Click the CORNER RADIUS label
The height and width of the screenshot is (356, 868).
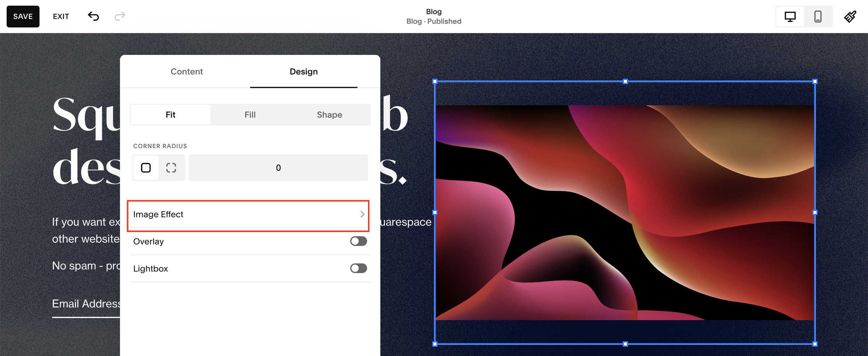[160, 146]
